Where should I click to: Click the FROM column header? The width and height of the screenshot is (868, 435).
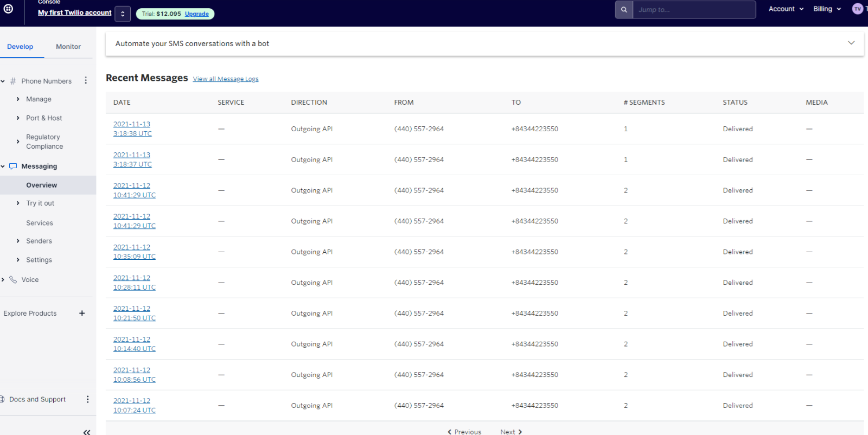[404, 102]
